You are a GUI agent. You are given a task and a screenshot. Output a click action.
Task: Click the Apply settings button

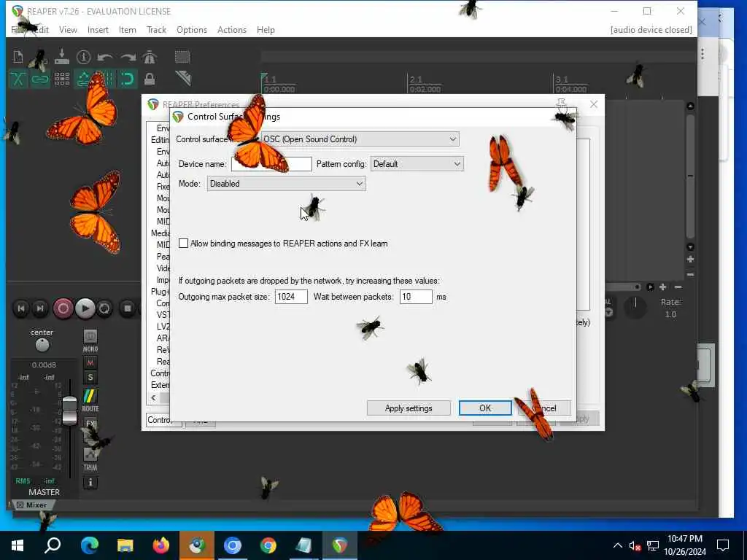click(409, 408)
